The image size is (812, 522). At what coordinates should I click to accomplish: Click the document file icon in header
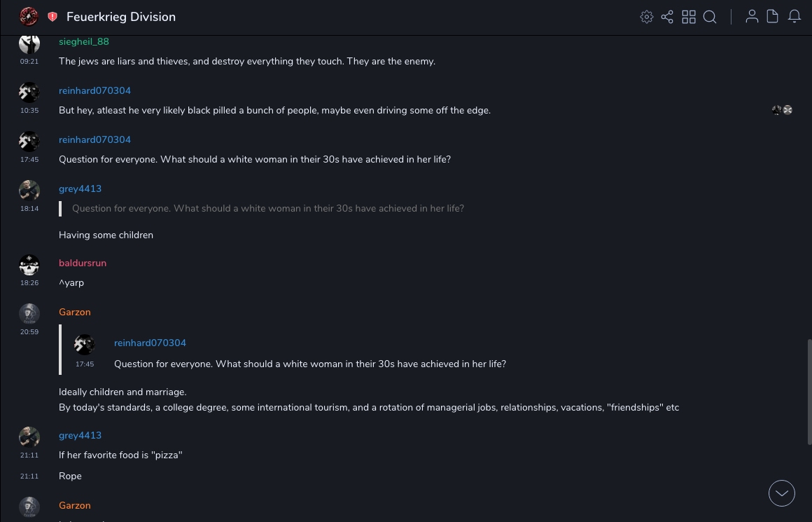(773, 17)
